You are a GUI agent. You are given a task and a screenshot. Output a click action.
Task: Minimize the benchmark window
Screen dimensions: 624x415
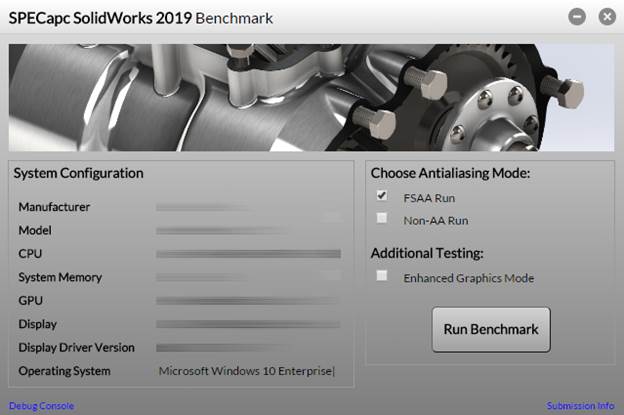(577, 17)
